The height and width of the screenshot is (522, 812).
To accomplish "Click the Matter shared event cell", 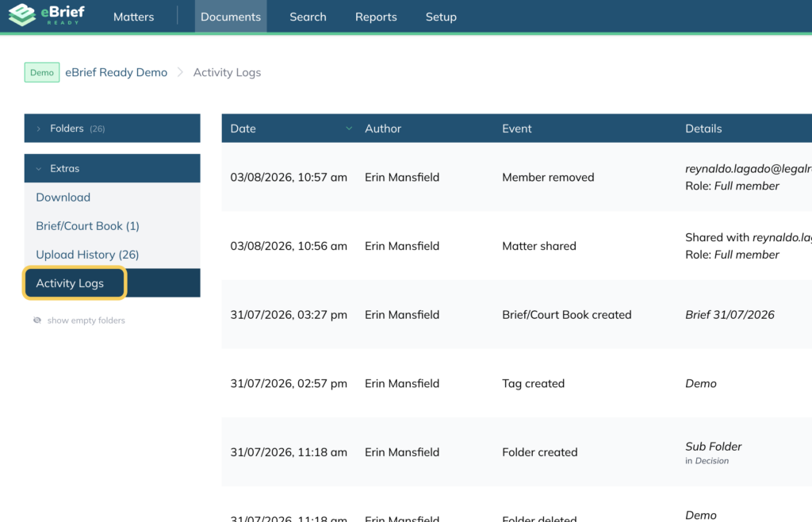I will 539,246.
